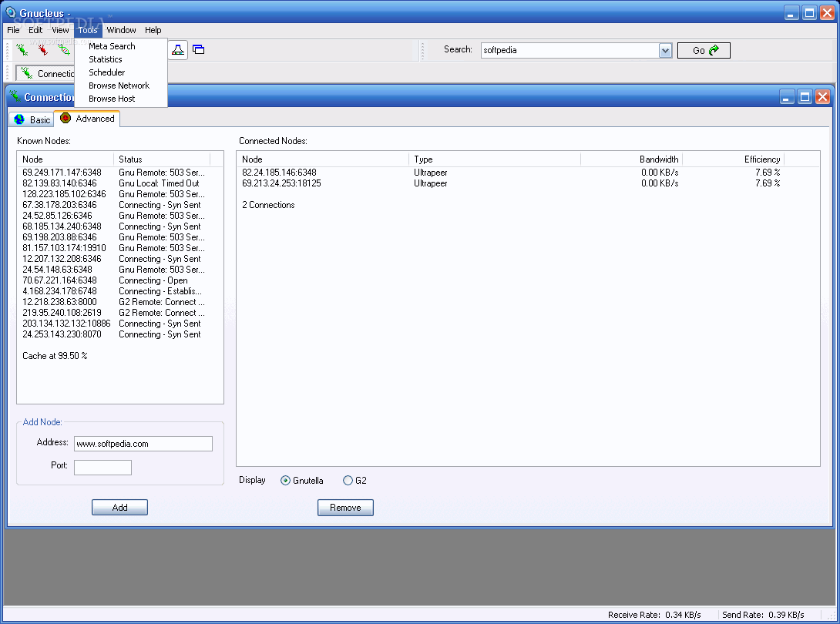Screen dimensions: 840x624
Task: Click the 2 Connections summary row
Action: [268, 205]
